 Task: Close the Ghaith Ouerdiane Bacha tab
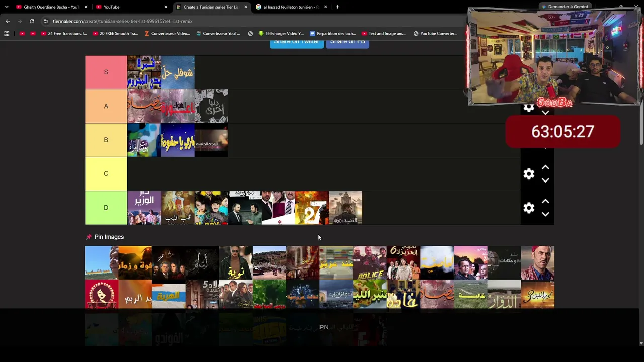pyautogui.click(x=86, y=7)
